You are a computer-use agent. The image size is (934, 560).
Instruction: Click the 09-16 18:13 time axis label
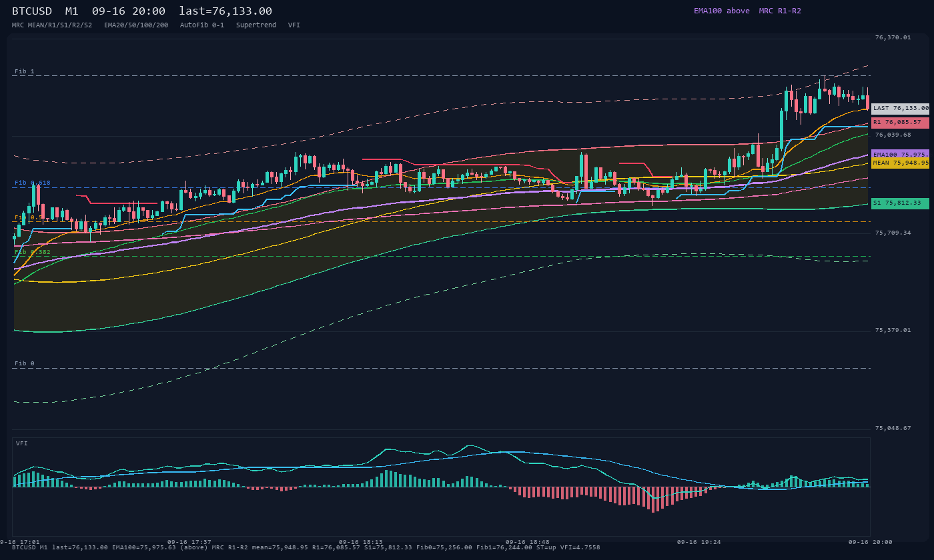tap(361, 542)
